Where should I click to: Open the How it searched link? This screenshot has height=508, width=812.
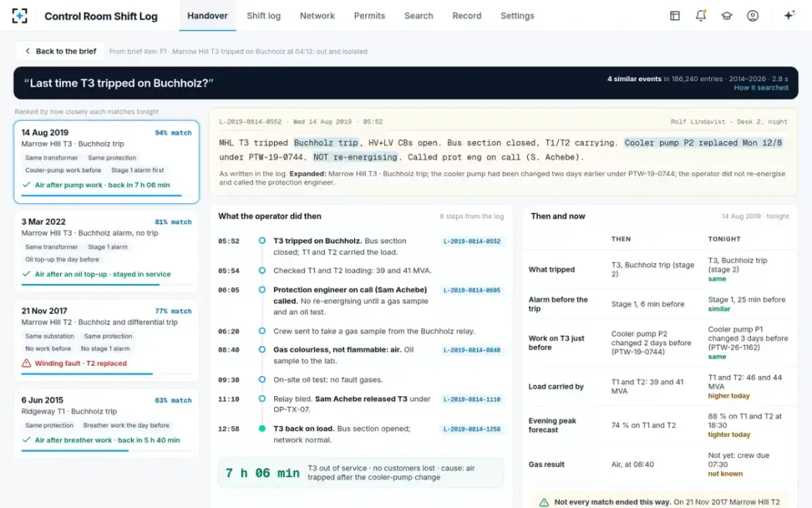coord(761,88)
